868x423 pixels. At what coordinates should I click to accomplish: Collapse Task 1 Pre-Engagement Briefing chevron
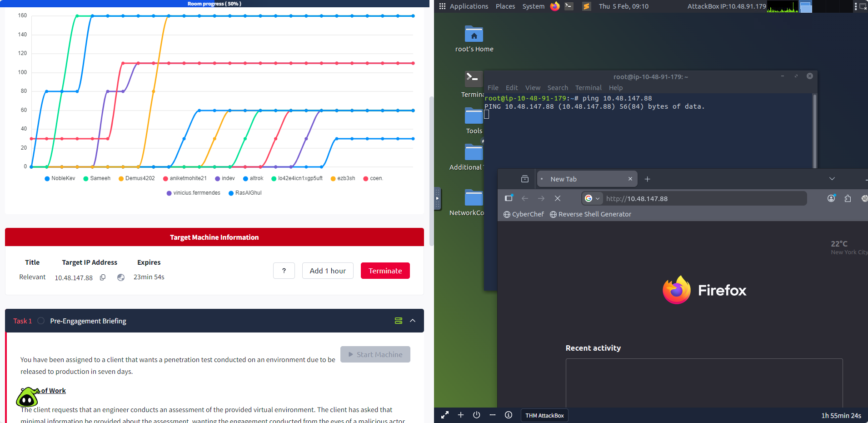[x=413, y=321]
